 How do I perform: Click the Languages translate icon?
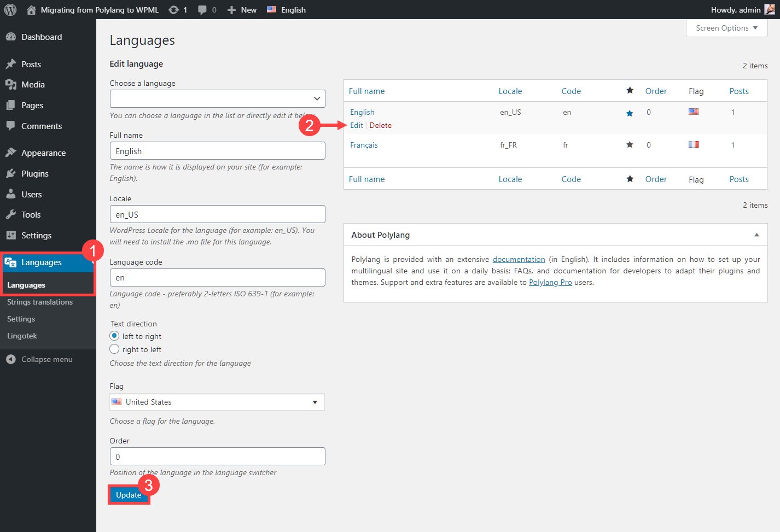click(x=11, y=262)
